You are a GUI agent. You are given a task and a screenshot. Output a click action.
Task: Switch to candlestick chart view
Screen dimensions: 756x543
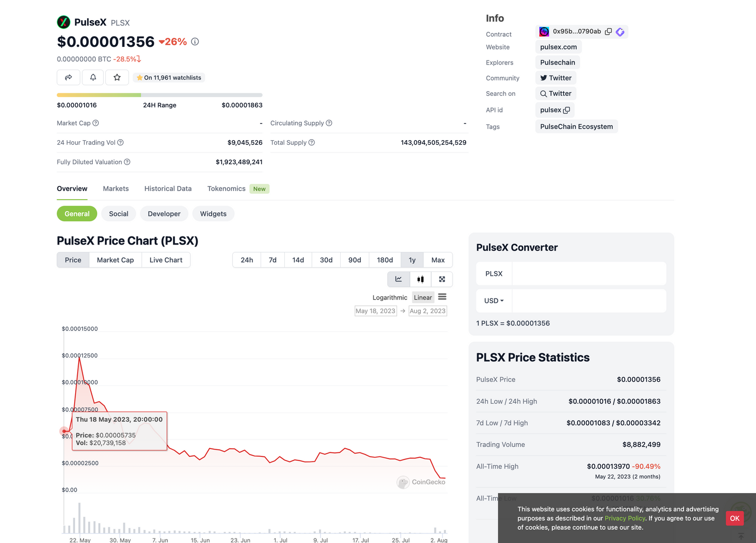[x=420, y=279]
